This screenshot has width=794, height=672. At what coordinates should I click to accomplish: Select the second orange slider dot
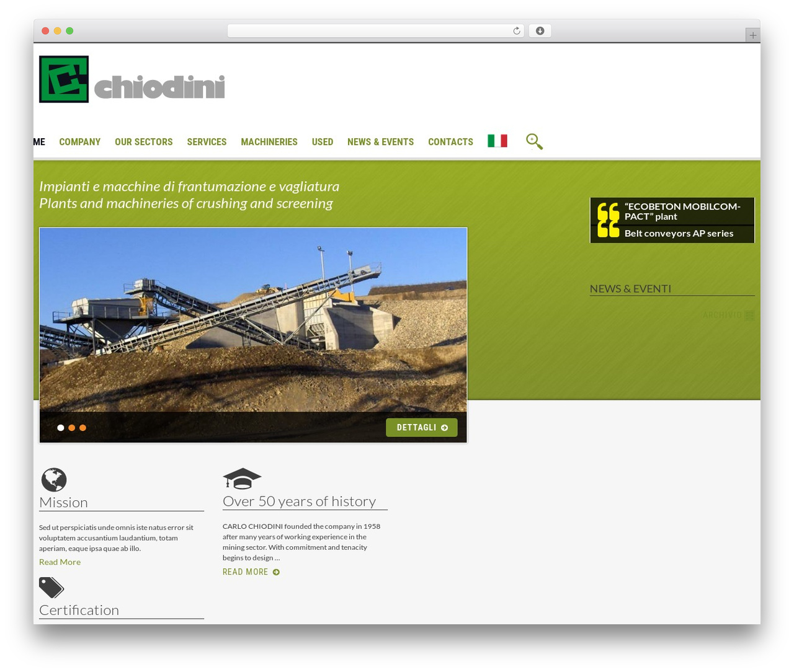[x=72, y=428]
